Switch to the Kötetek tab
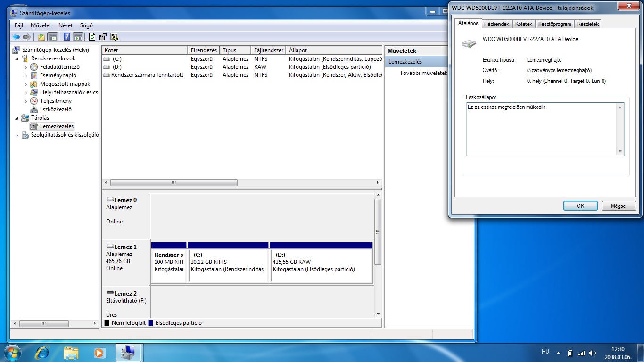Screen dimensions: 644x362 tap(523, 24)
